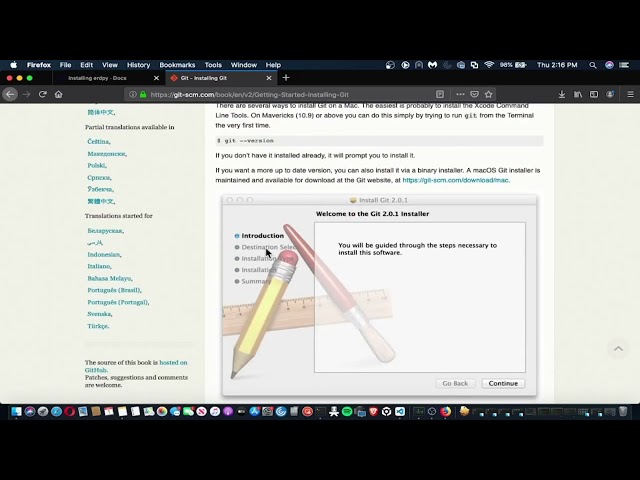
Task: Open the View menu
Action: [110, 65]
